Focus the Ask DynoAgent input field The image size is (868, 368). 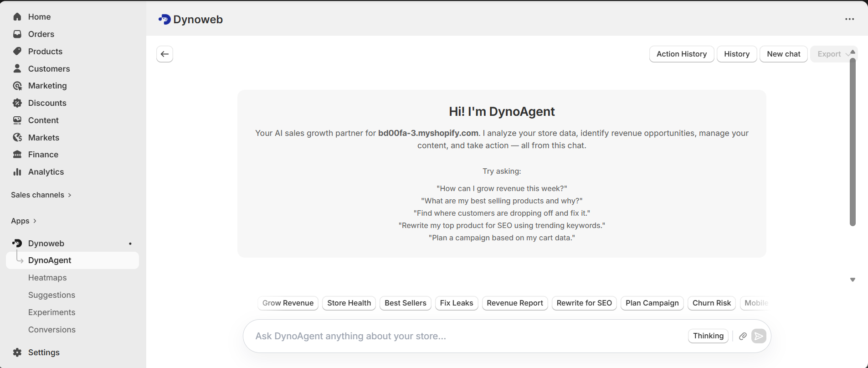pos(465,336)
